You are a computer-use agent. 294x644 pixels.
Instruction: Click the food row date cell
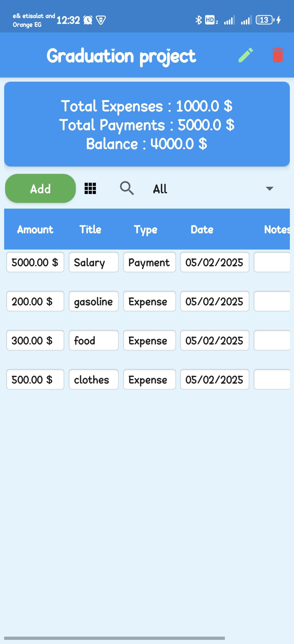click(215, 340)
